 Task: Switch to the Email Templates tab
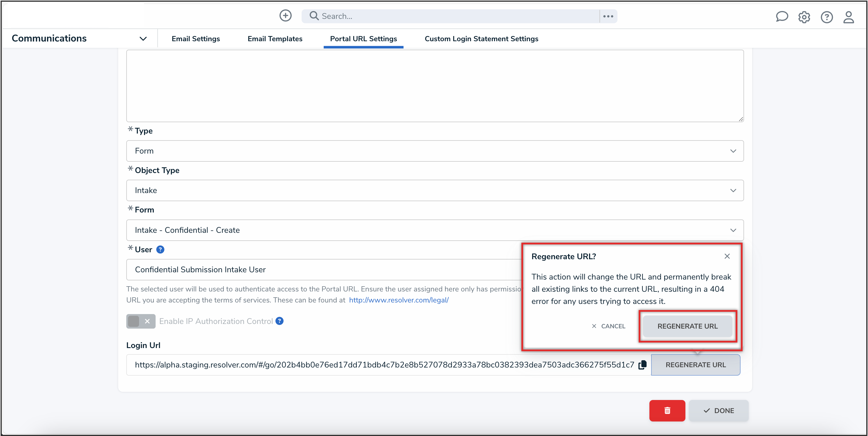[275, 39]
